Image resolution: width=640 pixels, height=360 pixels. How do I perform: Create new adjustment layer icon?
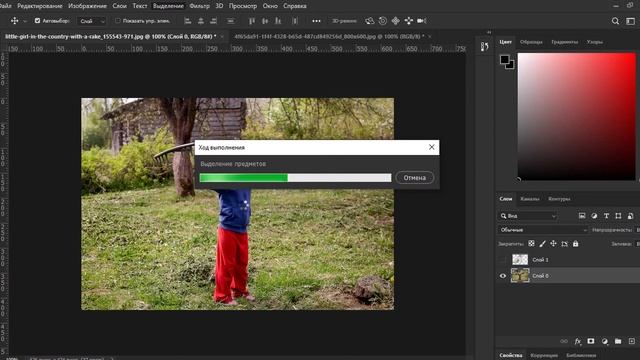coord(604,341)
